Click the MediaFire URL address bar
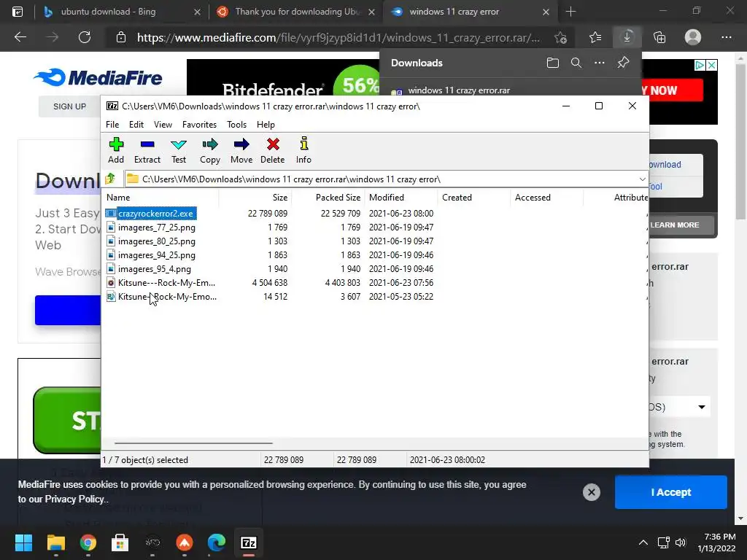Screen dimensions: 747x560 [338, 38]
